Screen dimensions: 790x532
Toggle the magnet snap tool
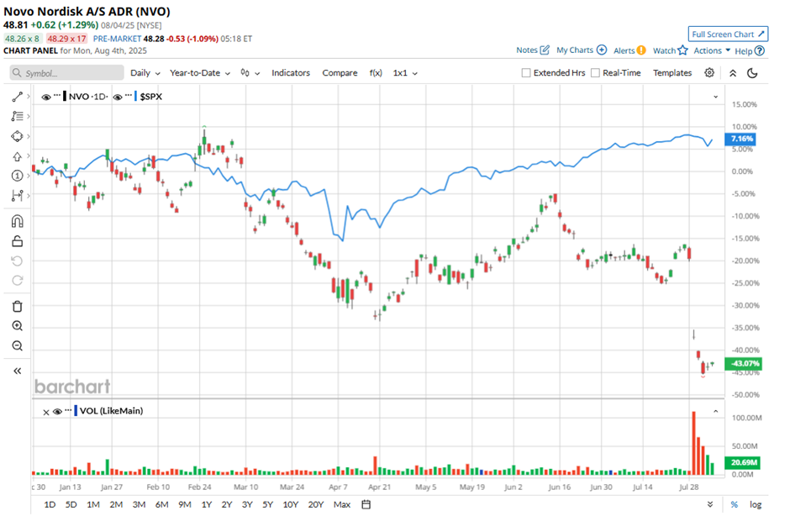(17, 222)
